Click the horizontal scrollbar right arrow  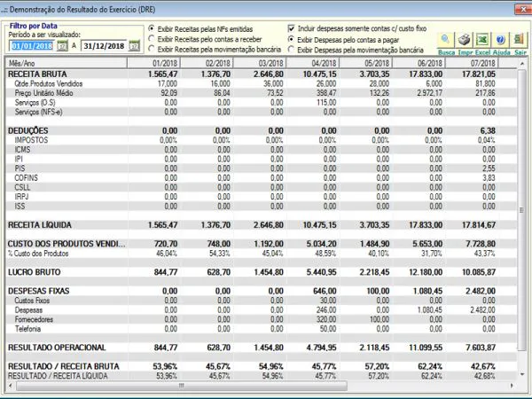click(512, 386)
